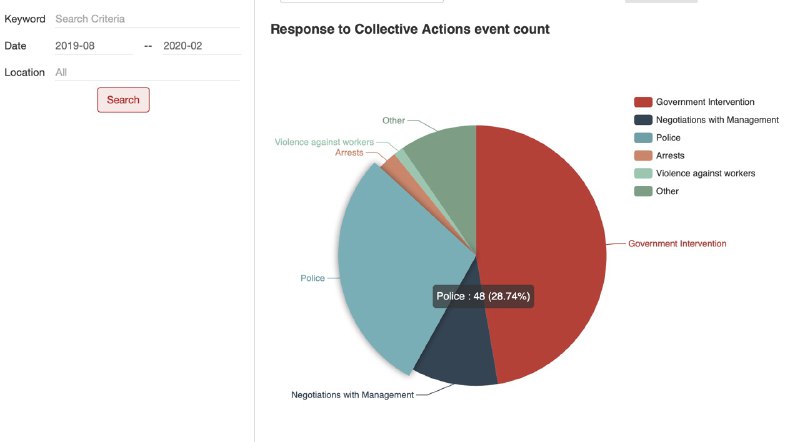This screenshot has width=800, height=442.
Task: Click the red Search button
Action: tap(123, 100)
